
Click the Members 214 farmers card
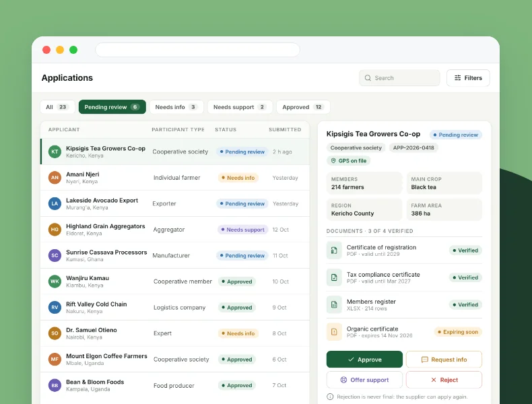pos(364,183)
